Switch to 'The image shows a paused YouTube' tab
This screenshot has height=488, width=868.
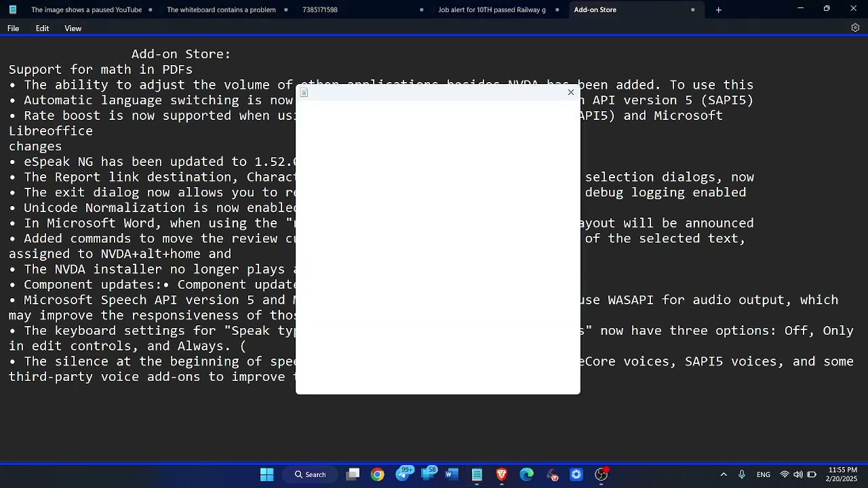pyautogui.click(x=86, y=9)
